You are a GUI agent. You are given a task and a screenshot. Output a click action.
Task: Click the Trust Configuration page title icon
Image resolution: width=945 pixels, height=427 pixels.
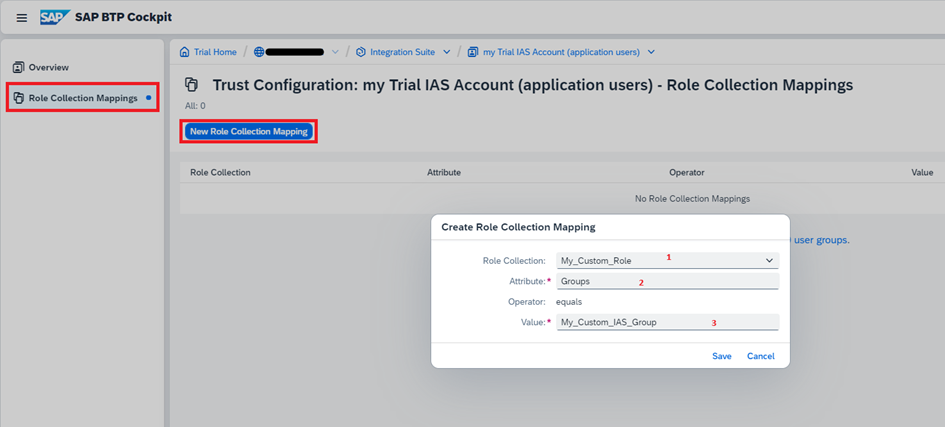(x=192, y=84)
